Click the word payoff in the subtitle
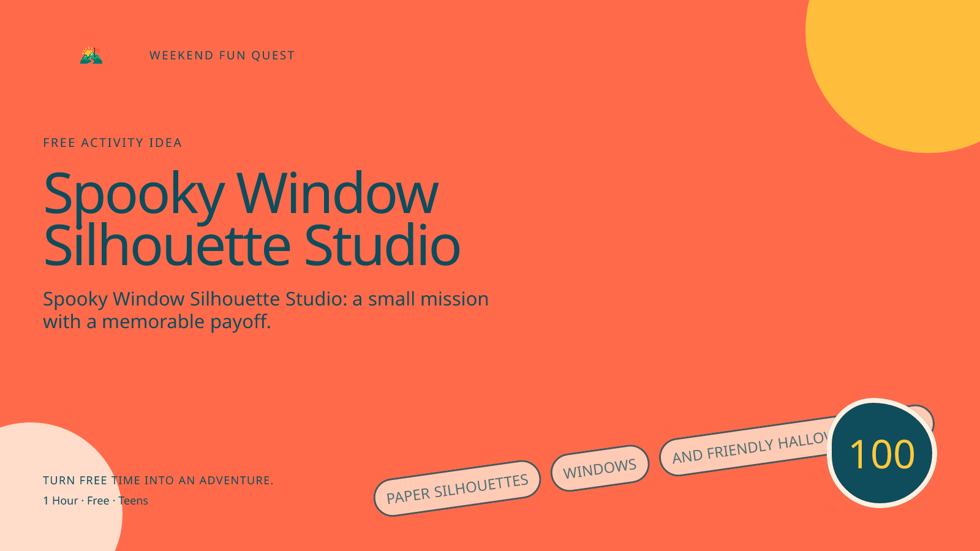Image resolution: width=980 pixels, height=551 pixels. [x=240, y=321]
